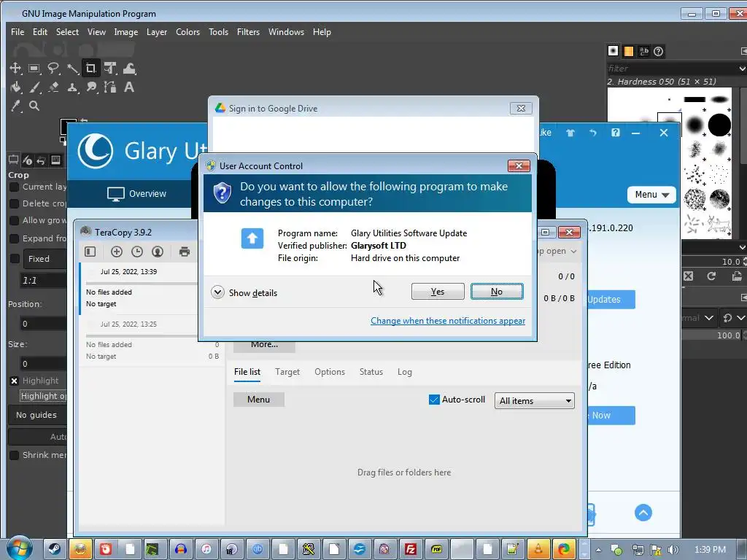Image resolution: width=747 pixels, height=560 pixels.
Task: Select the Text tool in GIMP
Action: coord(129,87)
